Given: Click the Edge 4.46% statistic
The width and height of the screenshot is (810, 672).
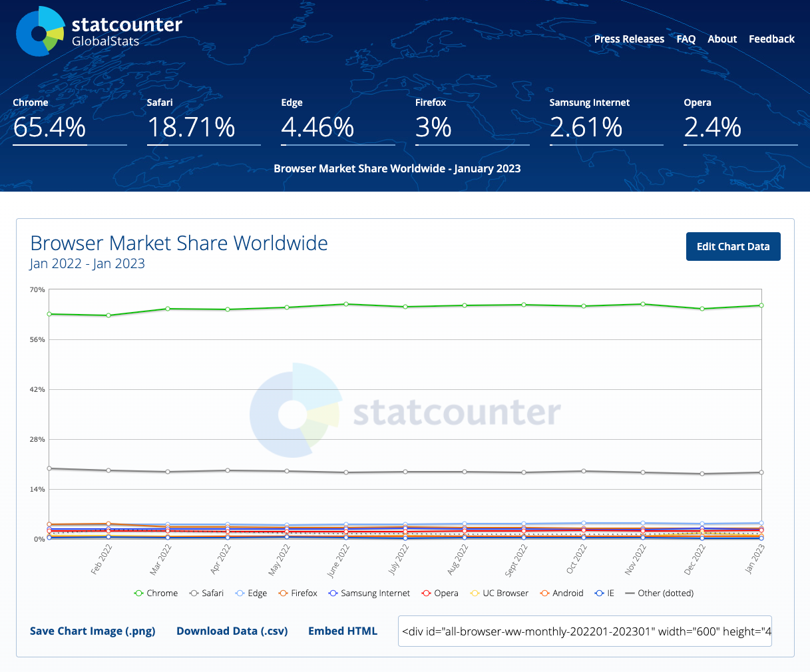Looking at the screenshot, I should coord(338,120).
